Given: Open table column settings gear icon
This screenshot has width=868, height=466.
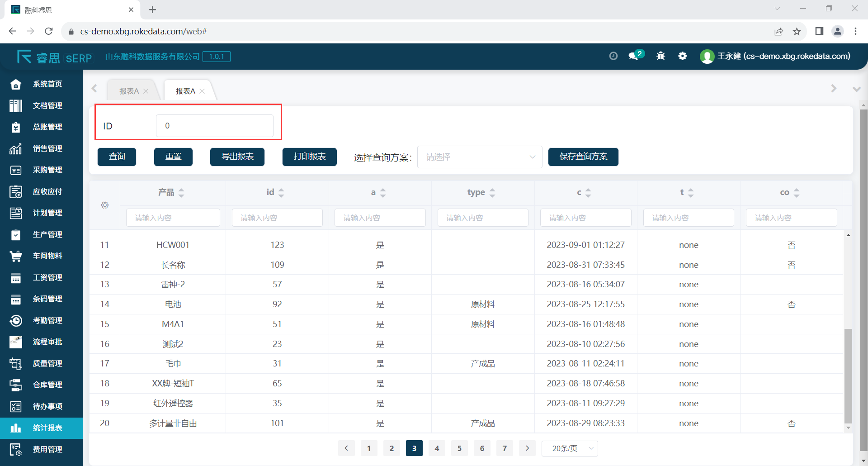Looking at the screenshot, I should 105,205.
